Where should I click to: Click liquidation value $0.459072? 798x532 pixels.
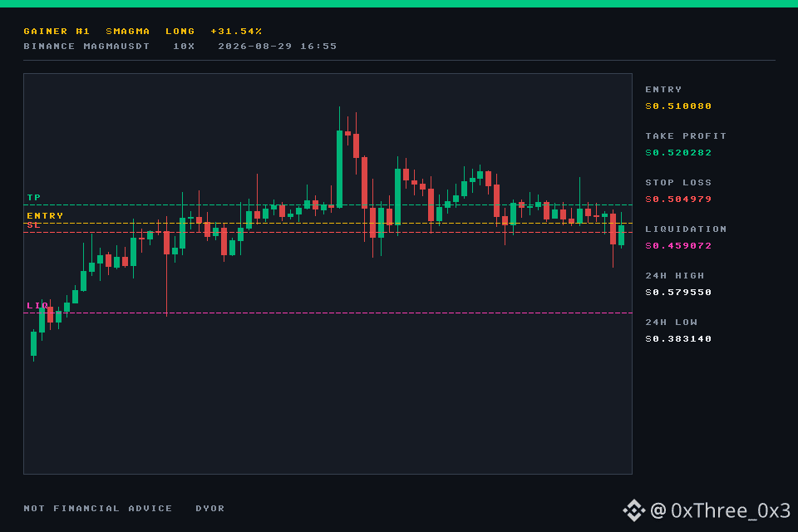pos(678,245)
